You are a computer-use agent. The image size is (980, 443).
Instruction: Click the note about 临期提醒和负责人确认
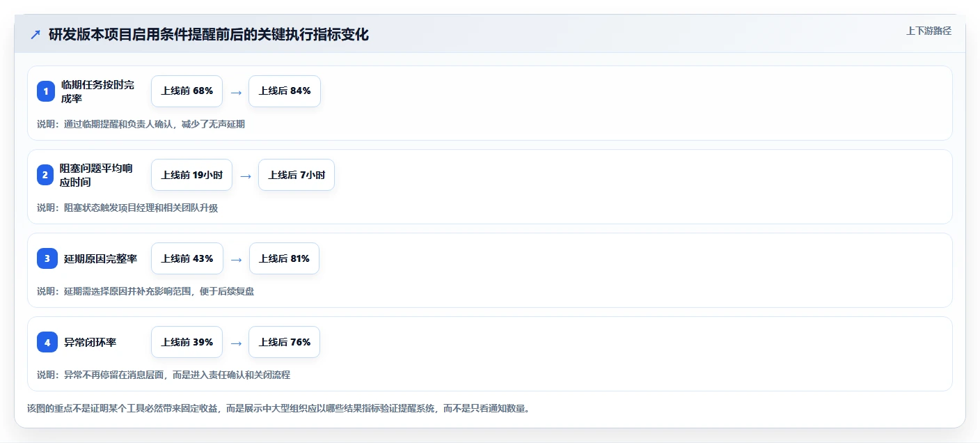[x=141, y=124]
